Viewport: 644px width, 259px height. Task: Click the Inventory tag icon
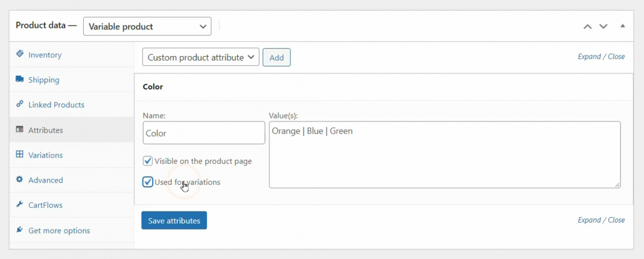(20, 54)
